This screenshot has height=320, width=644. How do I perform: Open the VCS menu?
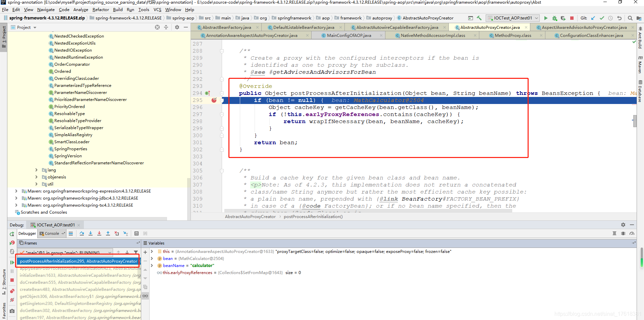[157, 10]
